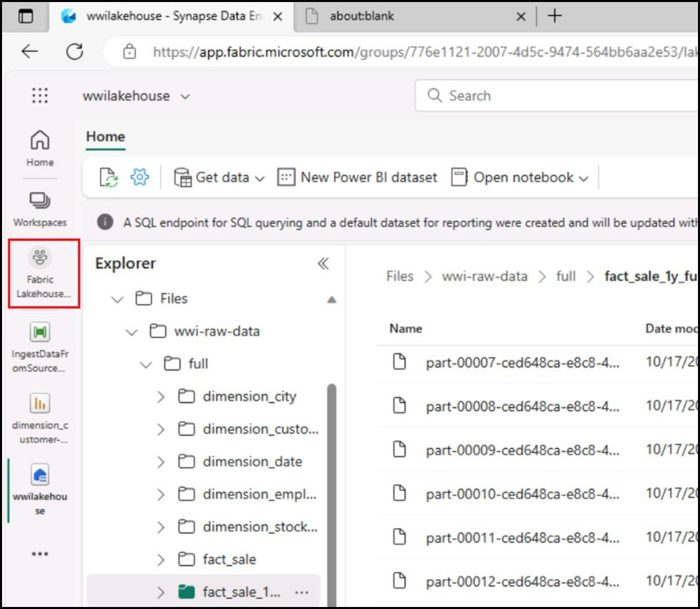The image size is (700, 609).
Task: Click the refresh lakehouse toolbar icon
Action: (108, 177)
